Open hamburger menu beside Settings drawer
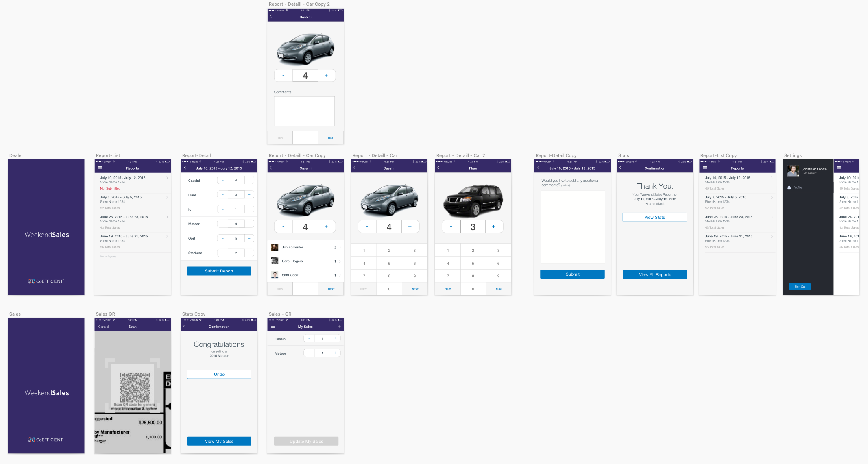Screen dimensions: 868x464 (839, 168)
